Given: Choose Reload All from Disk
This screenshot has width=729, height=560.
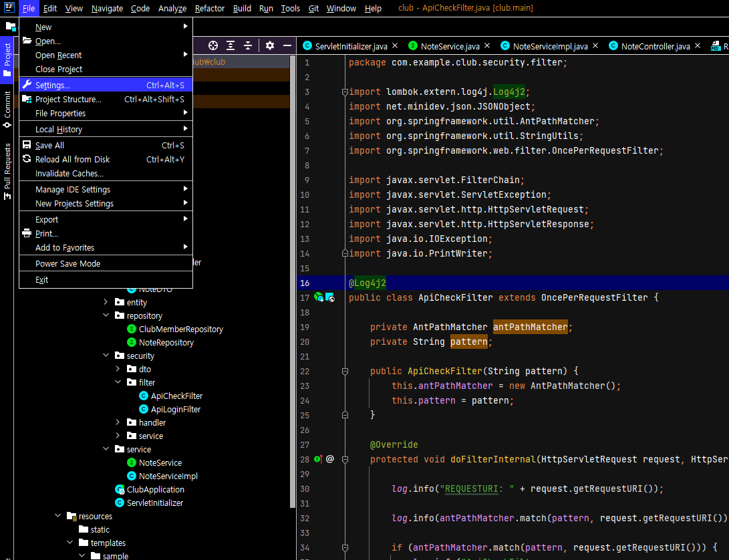Looking at the screenshot, I should tap(106, 159).
